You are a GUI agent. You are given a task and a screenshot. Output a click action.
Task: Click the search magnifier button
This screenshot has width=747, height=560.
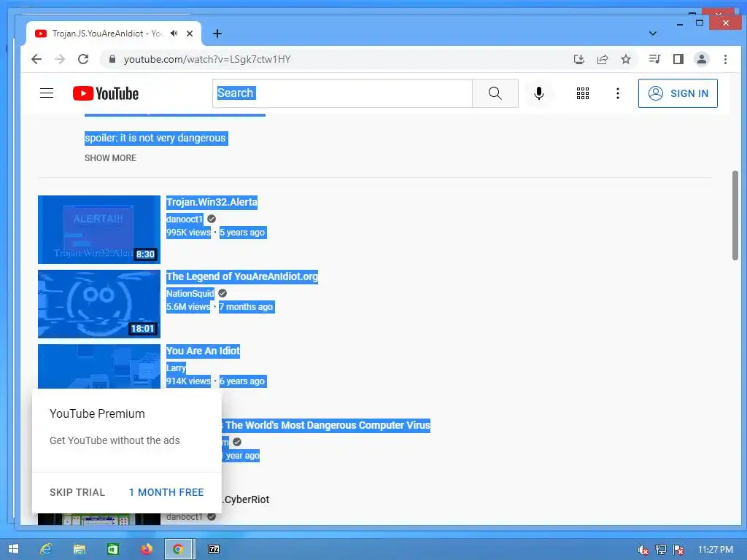coord(495,93)
